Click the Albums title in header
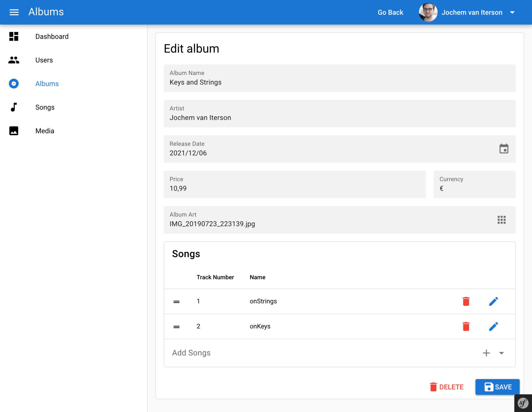The image size is (532, 412). tap(46, 12)
